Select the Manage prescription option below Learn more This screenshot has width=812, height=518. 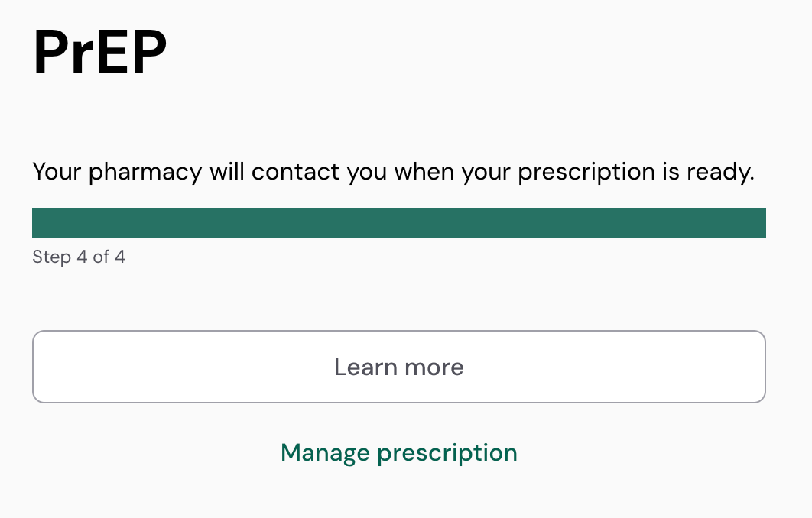click(x=398, y=452)
